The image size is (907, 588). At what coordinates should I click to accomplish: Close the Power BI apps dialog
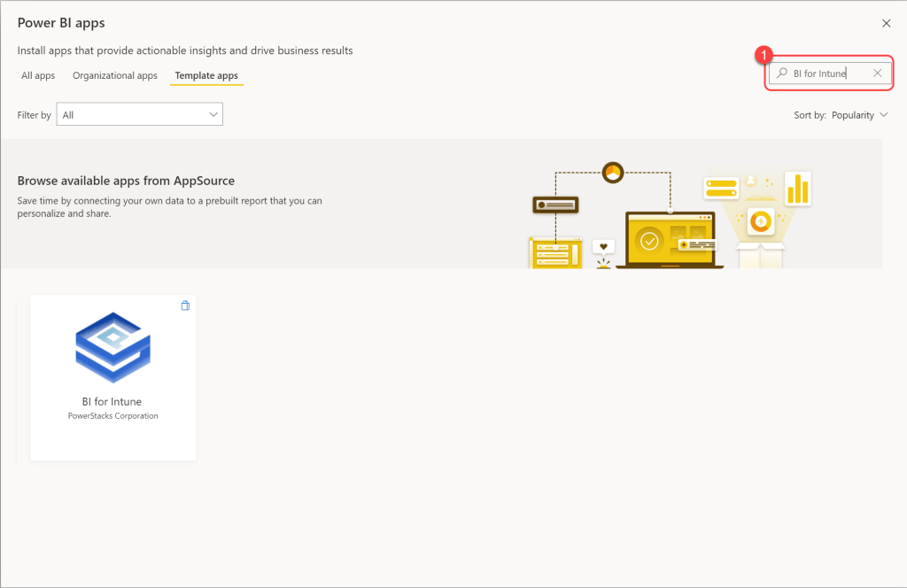click(x=886, y=23)
